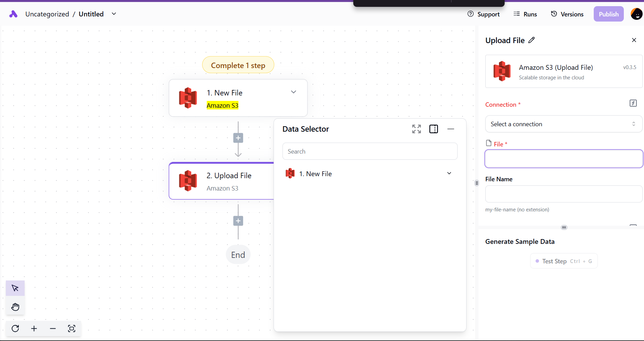Click the Publish button
Image resolution: width=644 pixels, height=341 pixels.
point(608,14)
